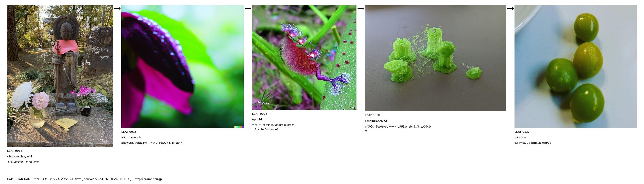
Task: Open the green 3D print photo
Action: click(435, 58)
